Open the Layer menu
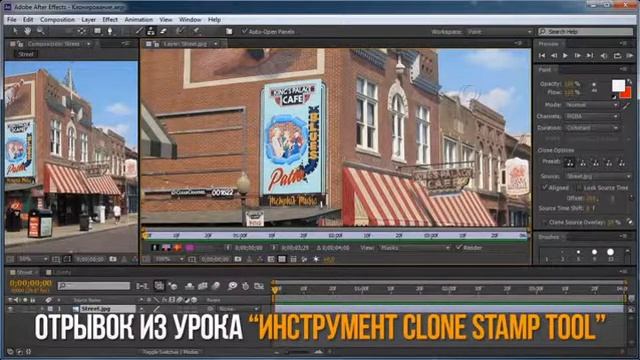This screenshot has width=640, height=360. tap(89, 20)
